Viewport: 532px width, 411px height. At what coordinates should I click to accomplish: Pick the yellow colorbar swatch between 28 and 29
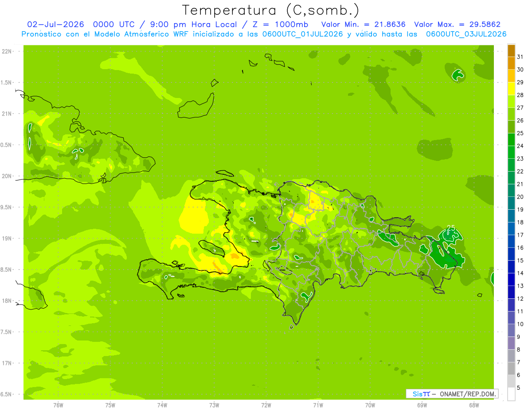pos(511,89)
